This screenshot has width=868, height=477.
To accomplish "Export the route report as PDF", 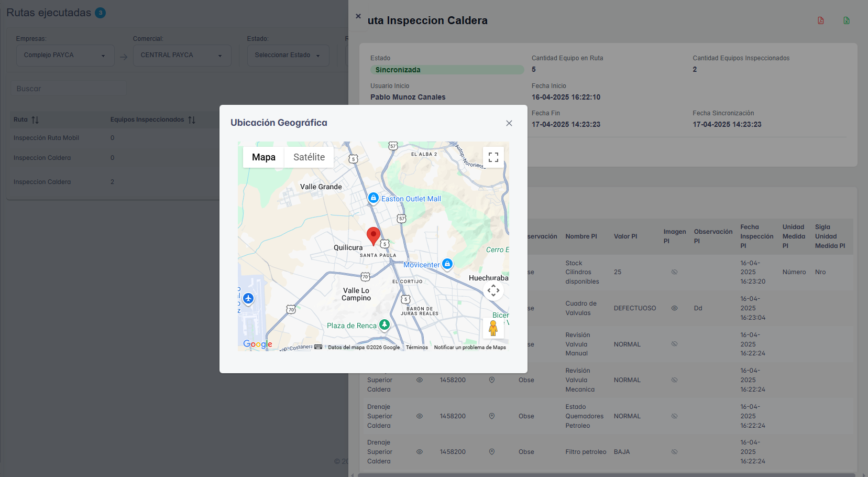I will (821, 20).
